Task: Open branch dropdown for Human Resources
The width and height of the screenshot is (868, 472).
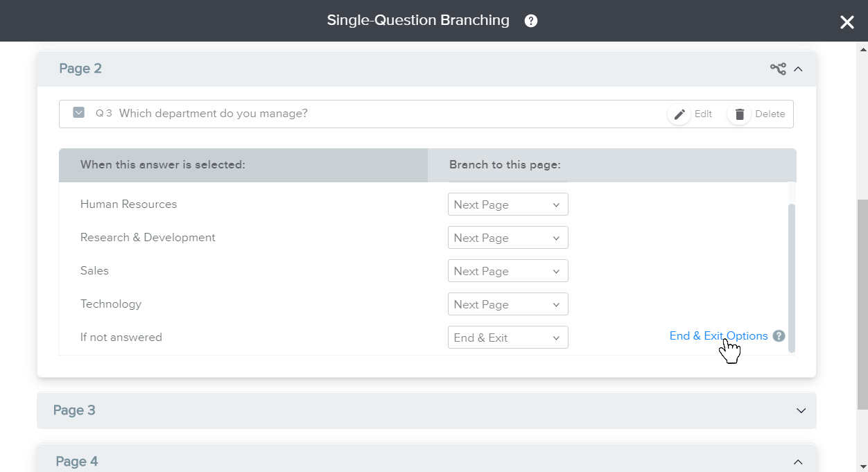Action: pyautogui.click(x=507, y=204)
